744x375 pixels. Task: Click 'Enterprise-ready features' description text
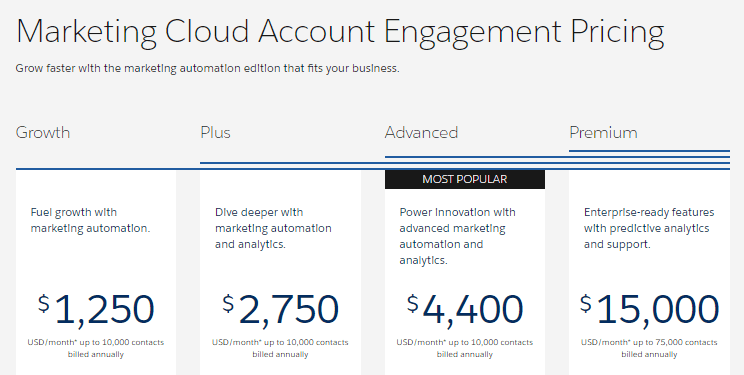point(649,228)
